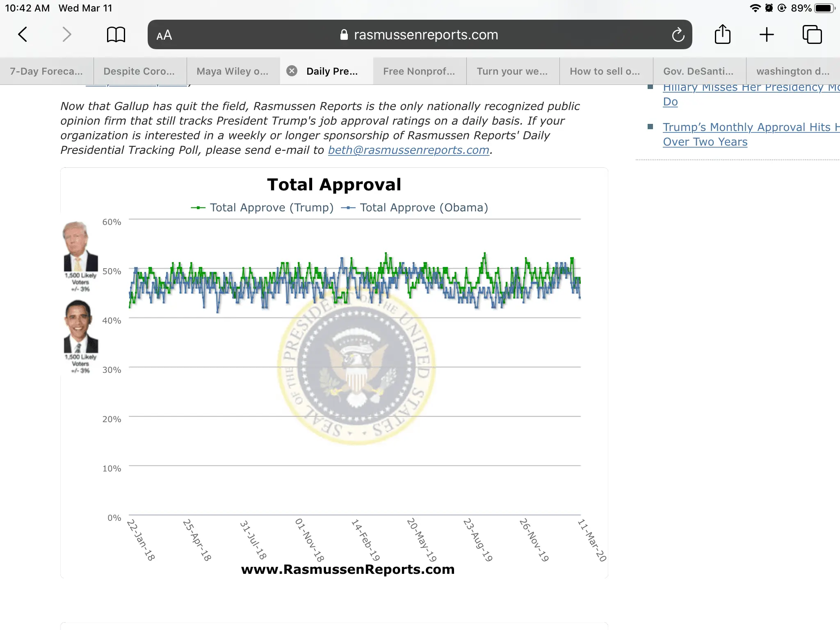Tap the 10:42 AM clock
This screenshot has width=840, height=630.
27,8
